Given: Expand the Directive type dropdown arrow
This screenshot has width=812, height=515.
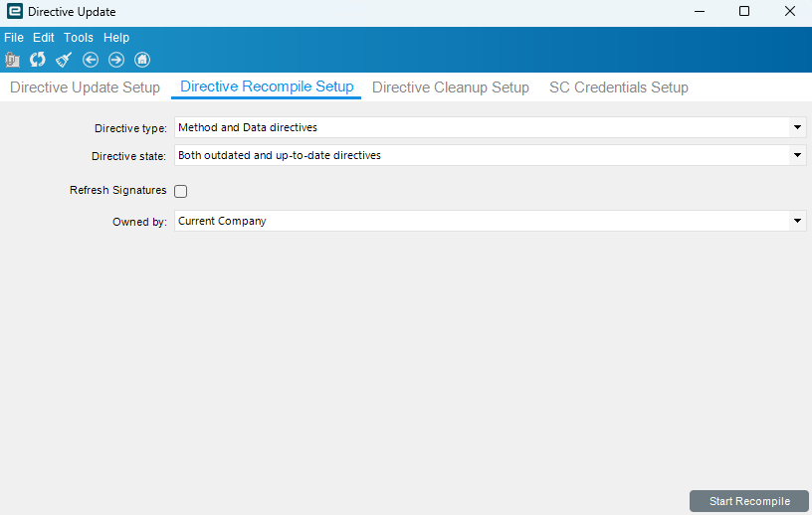Looking at the screenshot, I should pyautogui.click(x=797, y=127).
